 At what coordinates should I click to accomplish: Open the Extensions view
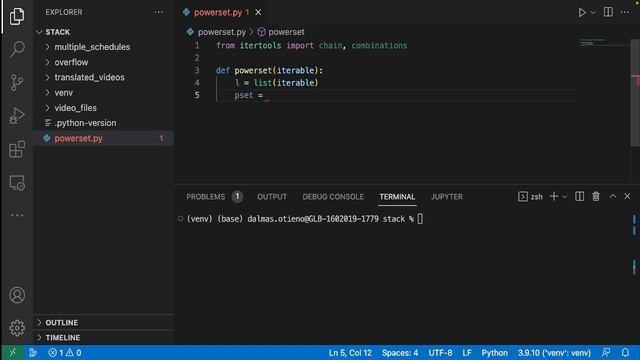(17, 149)
